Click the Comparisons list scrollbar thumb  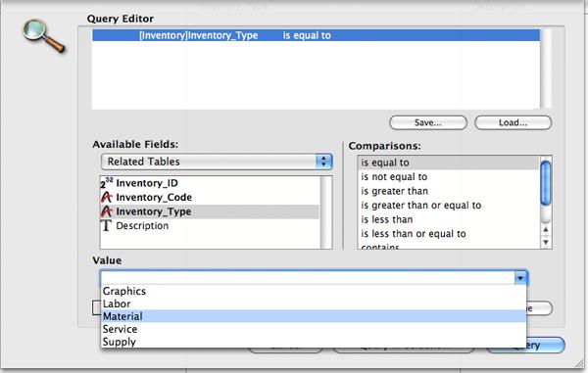546,183
